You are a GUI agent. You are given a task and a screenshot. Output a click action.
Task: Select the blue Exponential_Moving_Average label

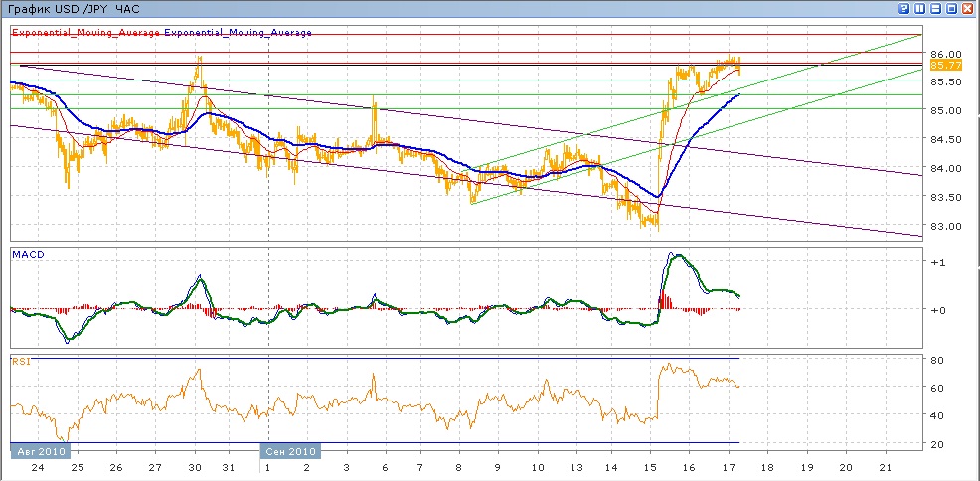(x=238, y=33)
